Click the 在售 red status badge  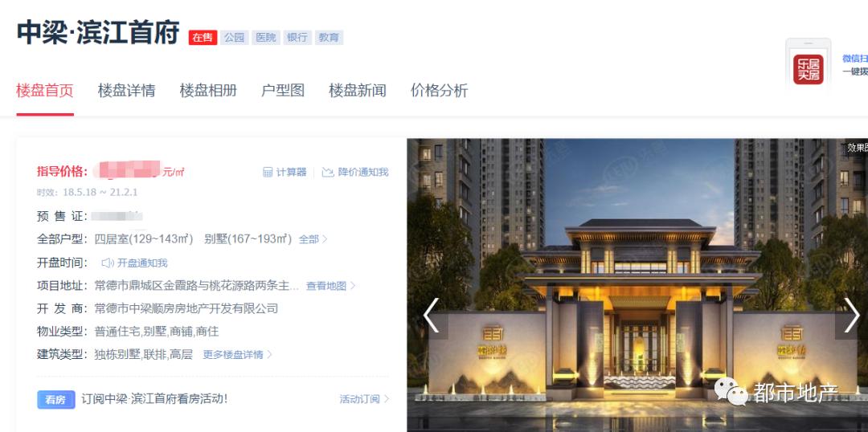point(203,38)
